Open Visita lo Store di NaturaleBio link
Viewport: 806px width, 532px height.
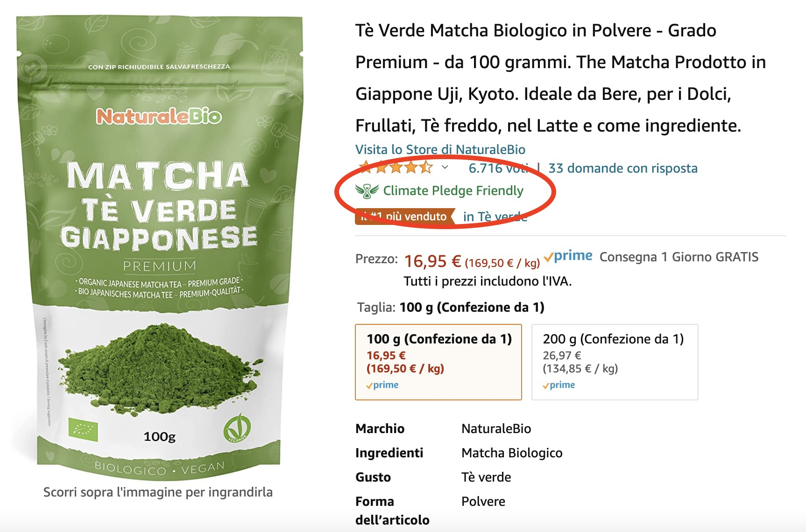coord(440,149)
